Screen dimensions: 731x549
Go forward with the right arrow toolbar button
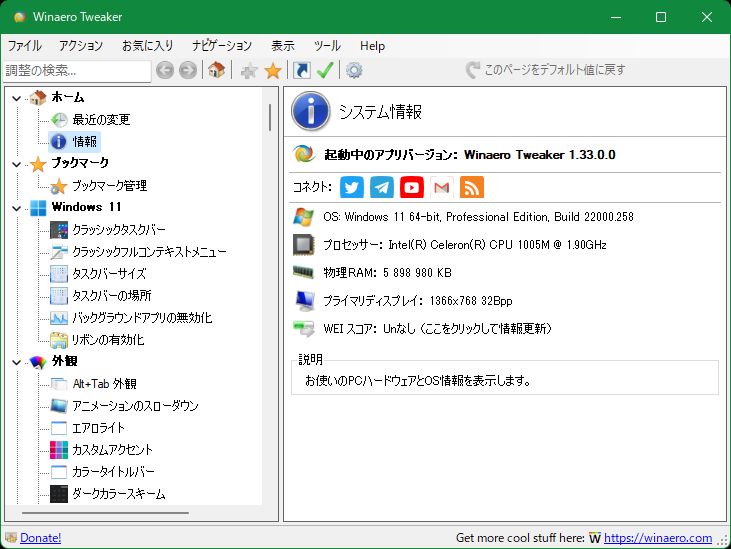coord(188,70)
